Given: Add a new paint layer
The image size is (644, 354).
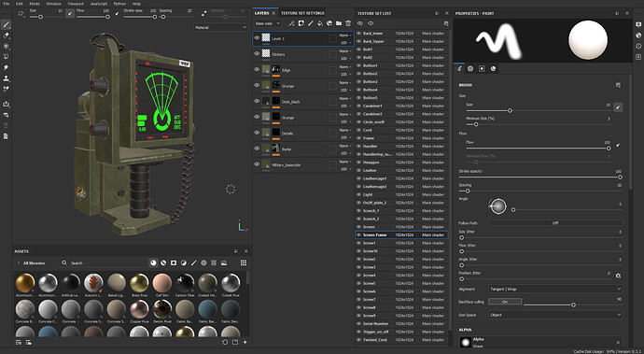Looking at the screenshot, I should pos(310,23).
